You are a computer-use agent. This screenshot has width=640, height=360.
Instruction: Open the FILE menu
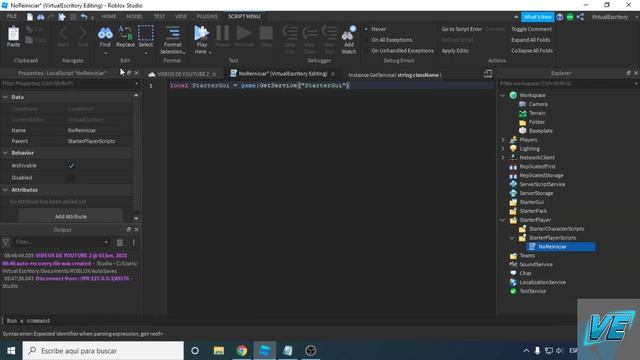click(x=12, y=16)
